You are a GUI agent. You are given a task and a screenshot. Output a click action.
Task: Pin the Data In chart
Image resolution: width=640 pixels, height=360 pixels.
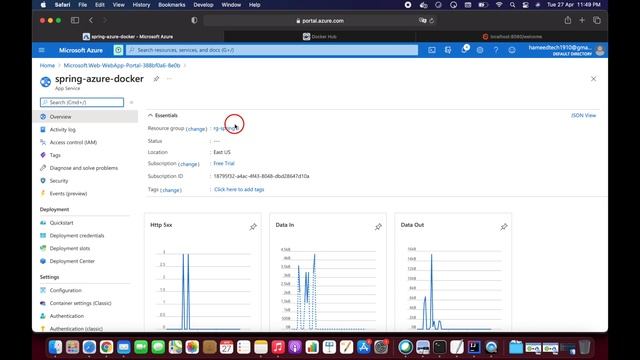[378, 227]
